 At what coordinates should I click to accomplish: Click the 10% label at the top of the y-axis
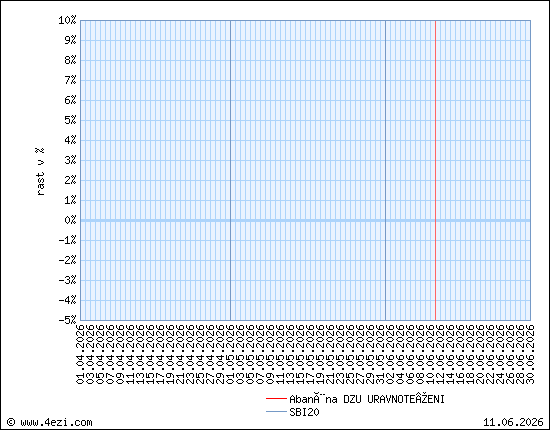pos(67,20)
